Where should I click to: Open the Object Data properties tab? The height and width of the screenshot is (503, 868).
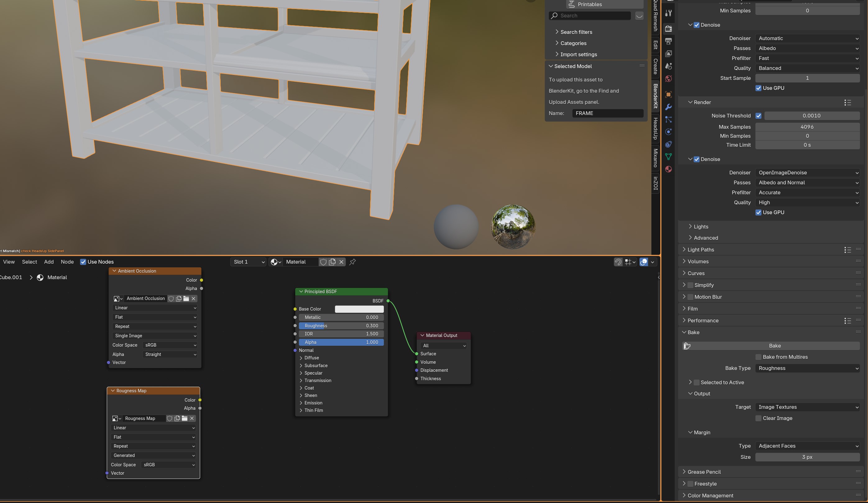[x=668, y=156]
